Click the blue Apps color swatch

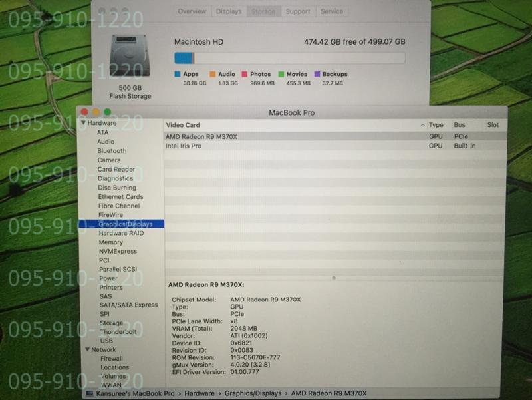pos(177,74)
